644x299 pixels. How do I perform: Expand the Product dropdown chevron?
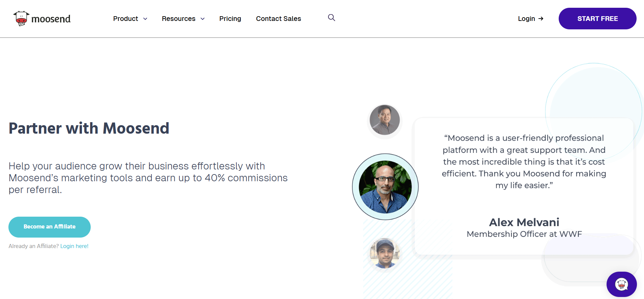145,19
